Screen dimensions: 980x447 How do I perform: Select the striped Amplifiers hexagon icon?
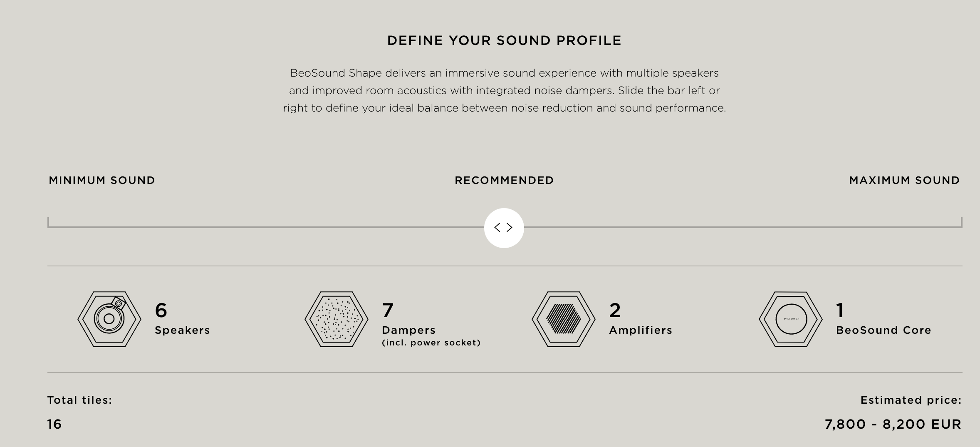point(563,319)
